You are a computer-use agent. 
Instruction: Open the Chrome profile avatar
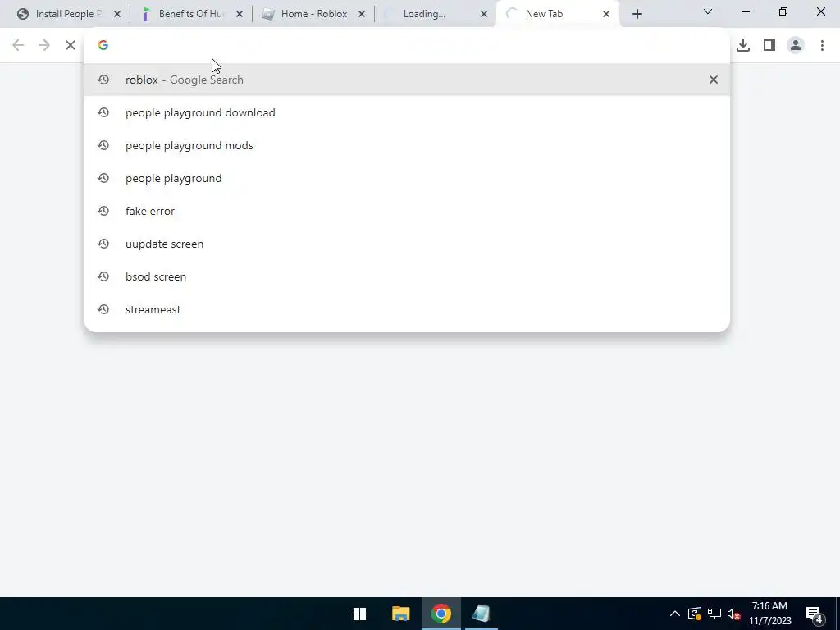click(x=796, y=46)
